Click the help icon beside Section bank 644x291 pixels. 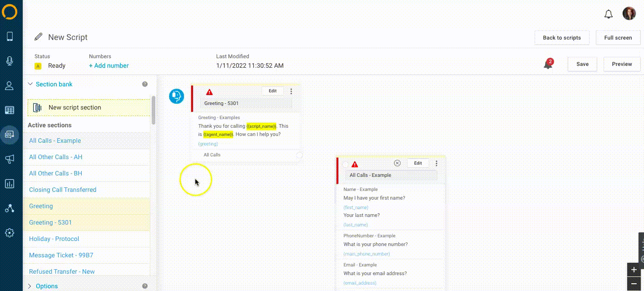click(x=145, y=84)
